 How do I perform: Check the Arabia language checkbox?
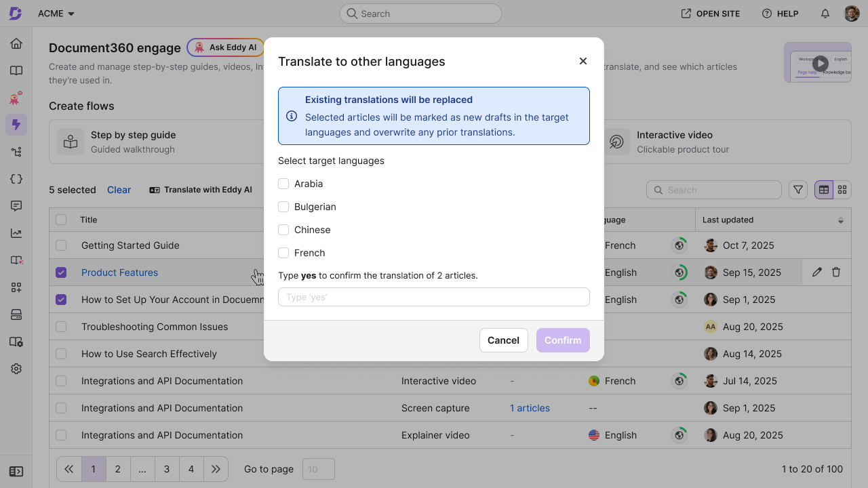point(283,184)
